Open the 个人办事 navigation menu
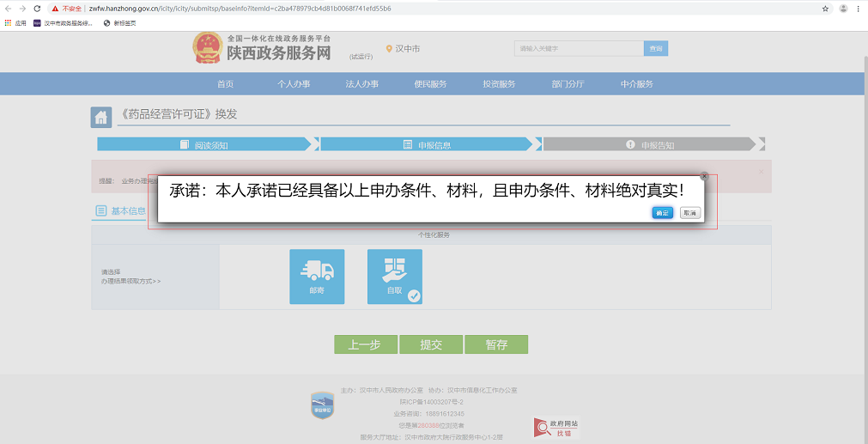868x444 pixels. 294,84
